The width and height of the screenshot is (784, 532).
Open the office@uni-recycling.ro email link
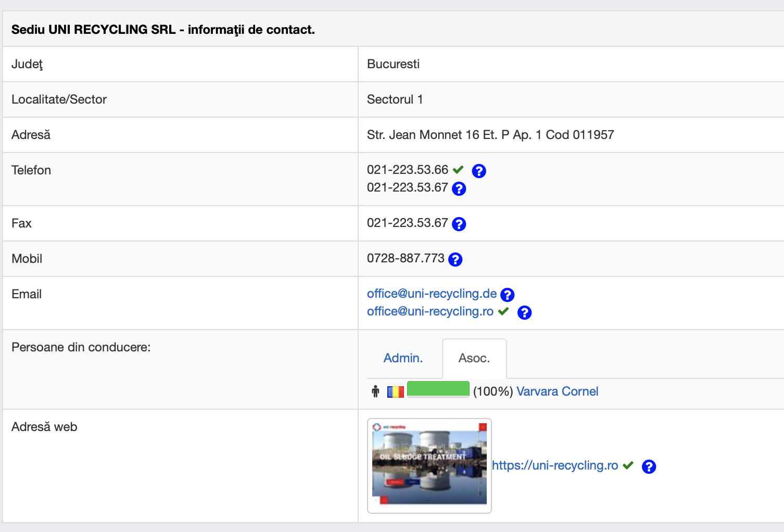point(430,311)
